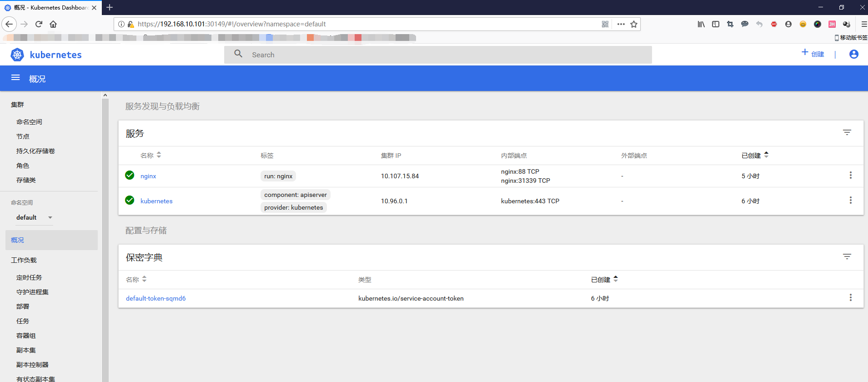Focus the dashboard Search field

click(438, 55)
